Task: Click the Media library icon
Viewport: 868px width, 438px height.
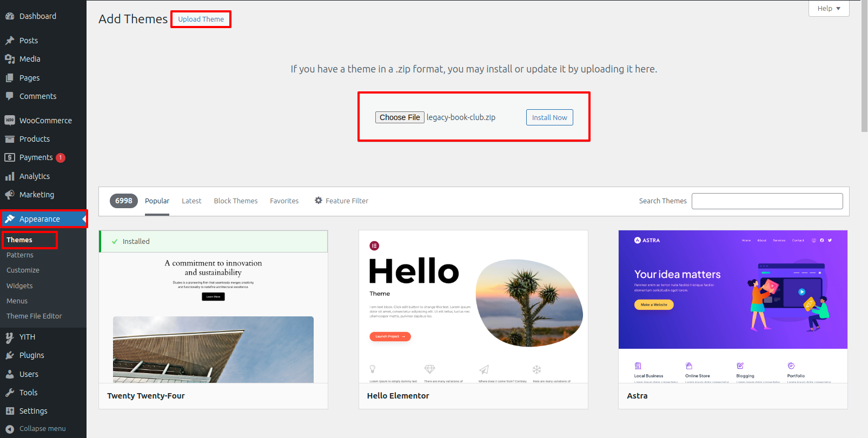Action: click(10, 59)
